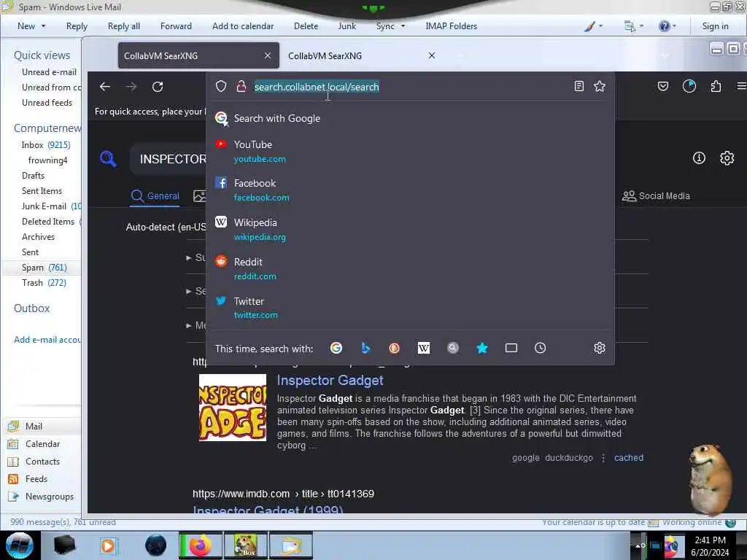Expand the New message dropdown arrow
The image size is (747, 560).
click(x=43, y=26)
